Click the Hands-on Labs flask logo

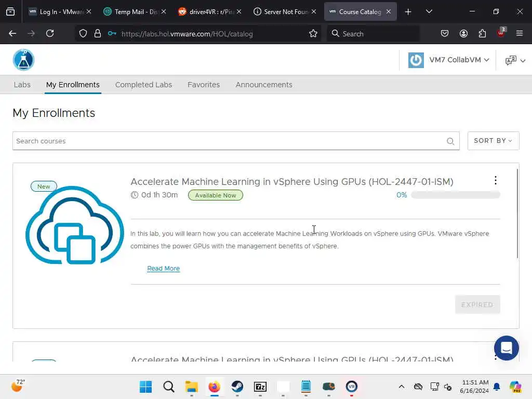tap(23, 60)
